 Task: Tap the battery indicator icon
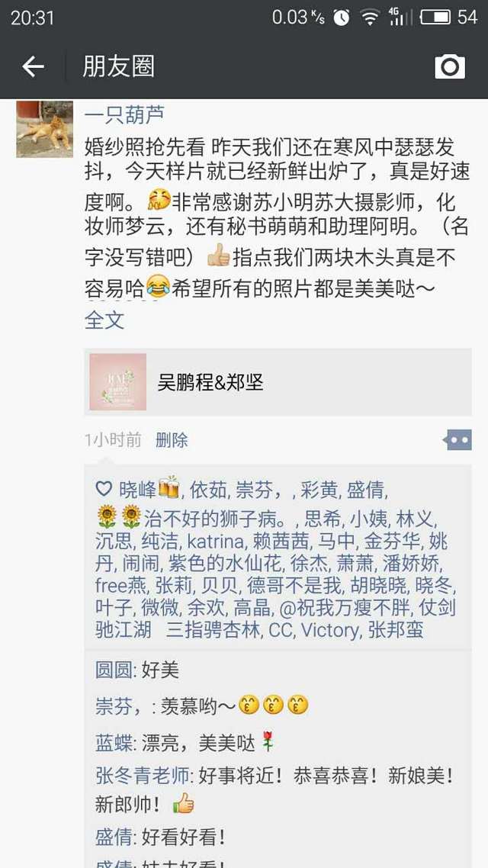pyautogui.click(x=435, y=17)
